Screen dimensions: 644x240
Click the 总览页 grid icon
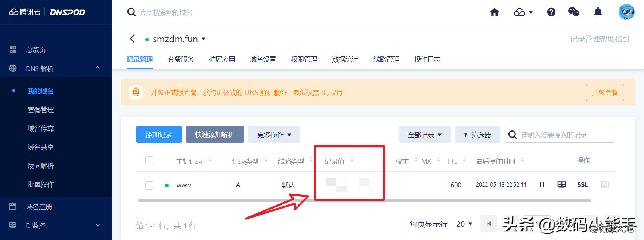13,50
